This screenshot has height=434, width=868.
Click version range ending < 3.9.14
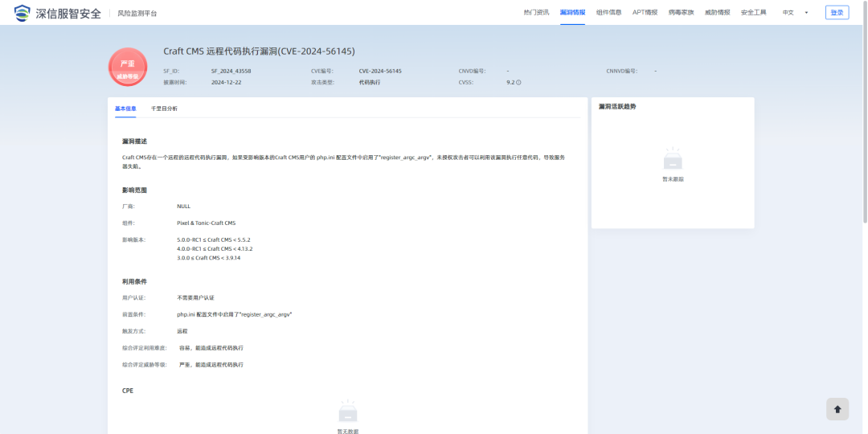point(209,257)
